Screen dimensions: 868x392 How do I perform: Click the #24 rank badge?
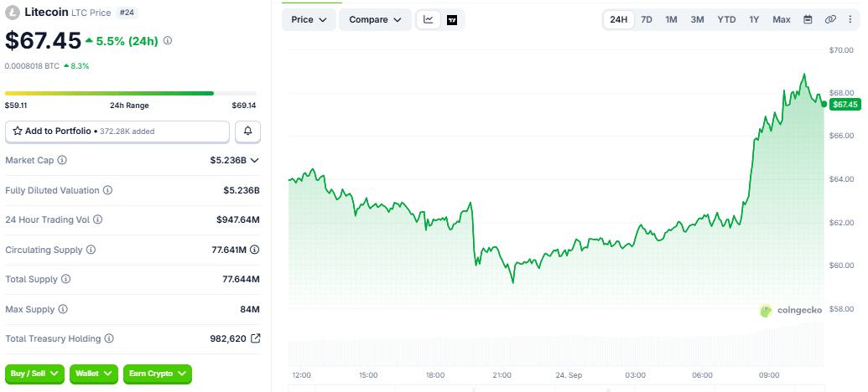[126, 13]
